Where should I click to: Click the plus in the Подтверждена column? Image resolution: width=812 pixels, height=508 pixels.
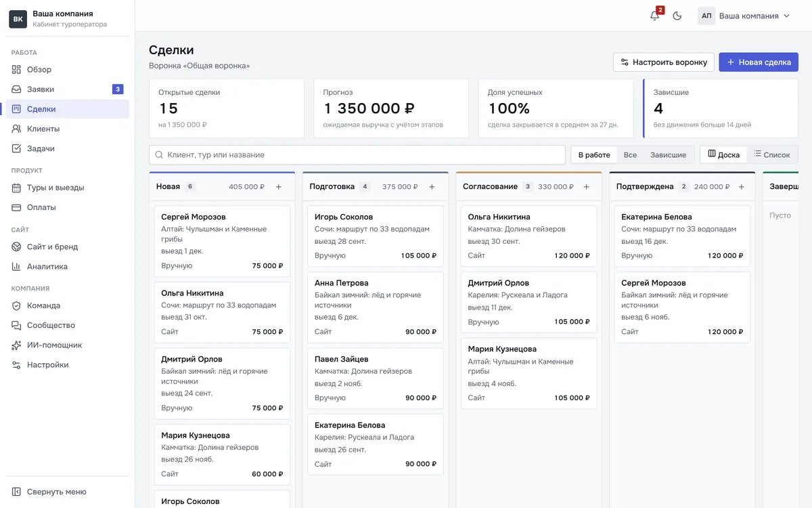click(x=742, y=187)
